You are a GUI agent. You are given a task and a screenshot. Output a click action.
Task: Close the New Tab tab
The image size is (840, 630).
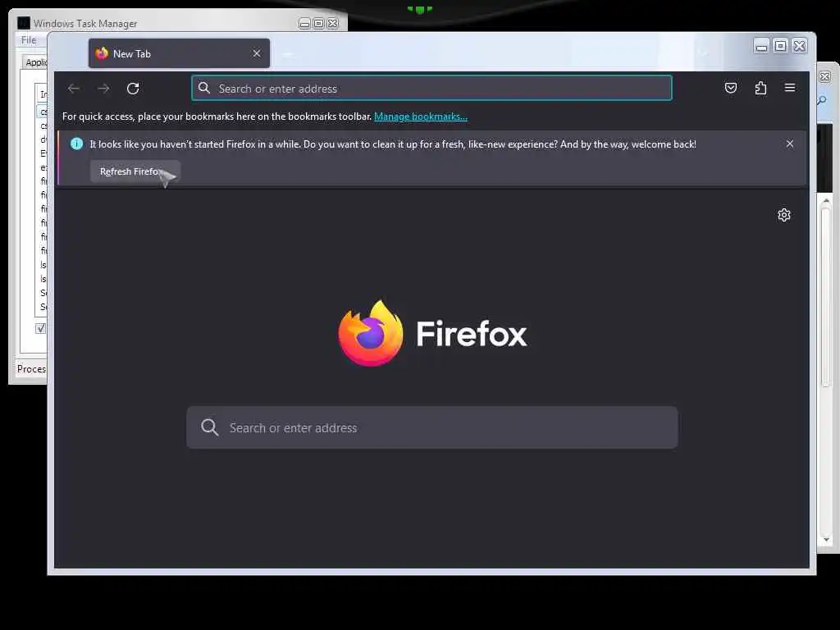click(x=257, y=53)
